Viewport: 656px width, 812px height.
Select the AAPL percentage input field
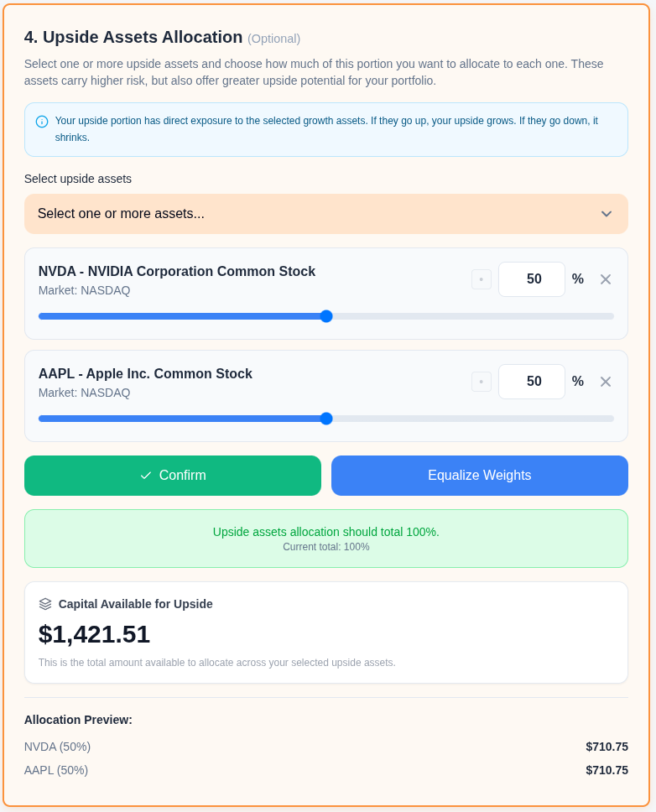[532, 382]
